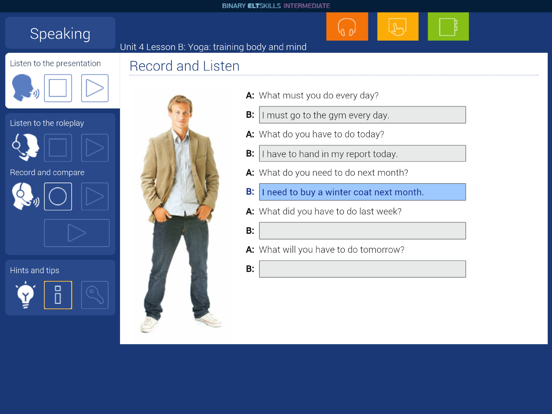The height and width of the screenshot is (414, 552).
Task: Click the wide compare play button
Action: click(x=77, y=233)
